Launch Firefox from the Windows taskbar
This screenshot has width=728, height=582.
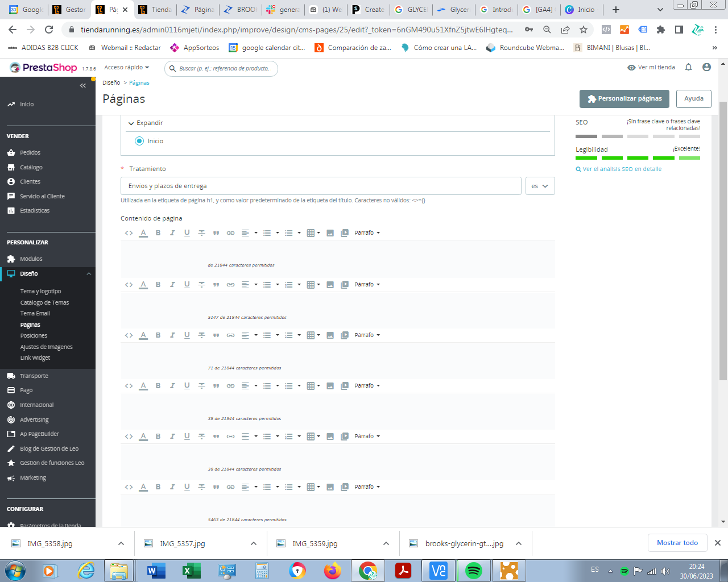coord(333,570)
